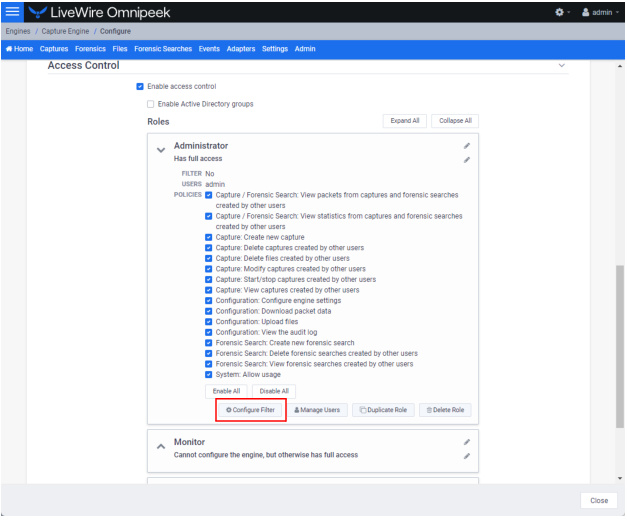Screen dimensions: 627x529
Task: Click the Expand All button
Action: (x=405, y=121)
